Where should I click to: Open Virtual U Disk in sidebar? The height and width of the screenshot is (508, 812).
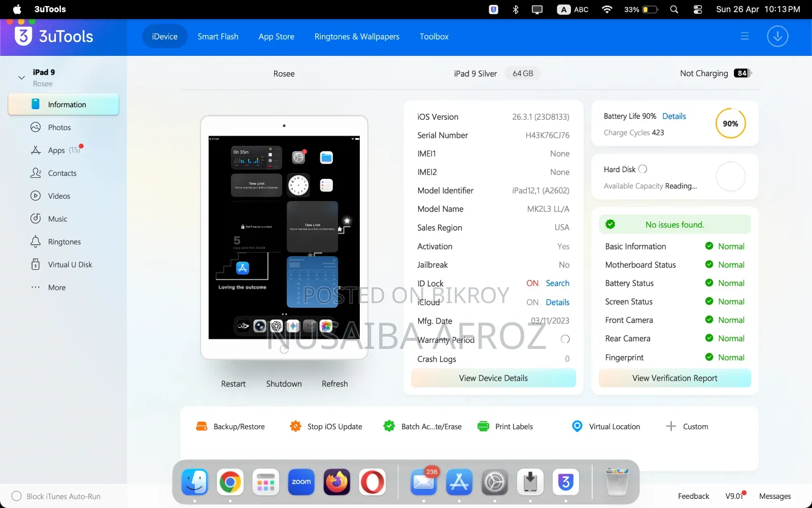(x=70, y=265)
